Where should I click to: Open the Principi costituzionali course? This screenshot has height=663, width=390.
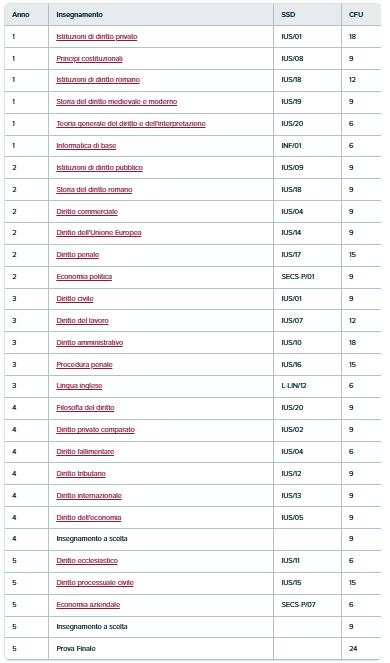89,59
